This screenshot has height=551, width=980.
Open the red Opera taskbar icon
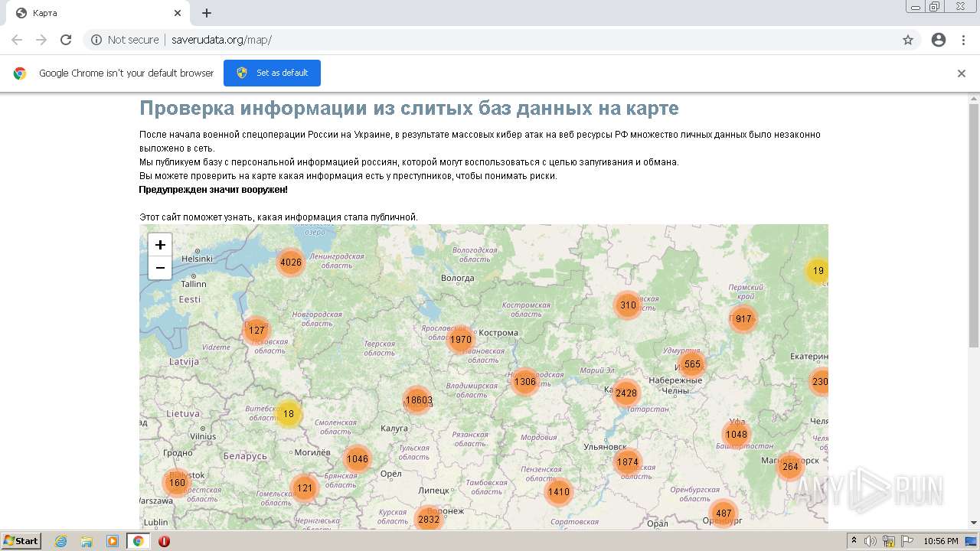(164, 541)
